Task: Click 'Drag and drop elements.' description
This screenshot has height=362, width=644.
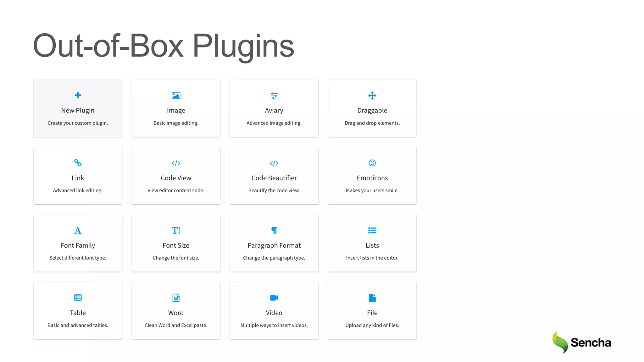Action: point(372,123)
